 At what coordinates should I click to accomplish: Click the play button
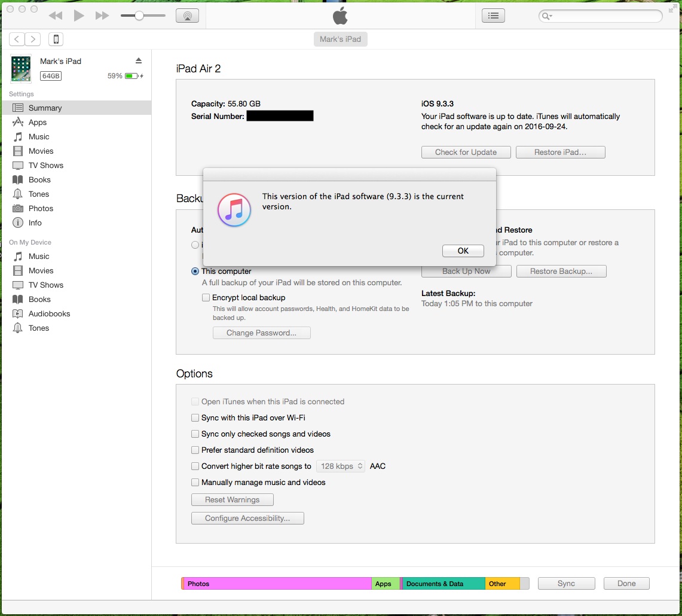[x=79, y=16]
